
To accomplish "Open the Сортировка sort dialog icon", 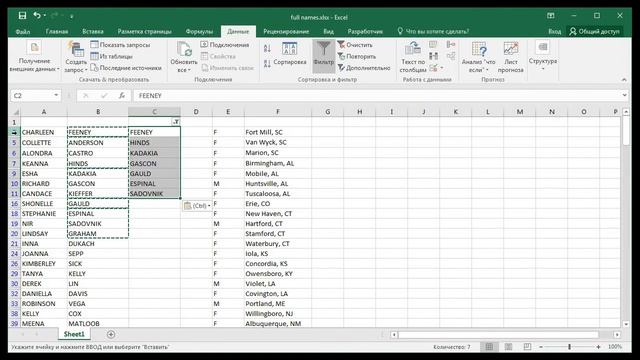I will (x=289, y=49).
